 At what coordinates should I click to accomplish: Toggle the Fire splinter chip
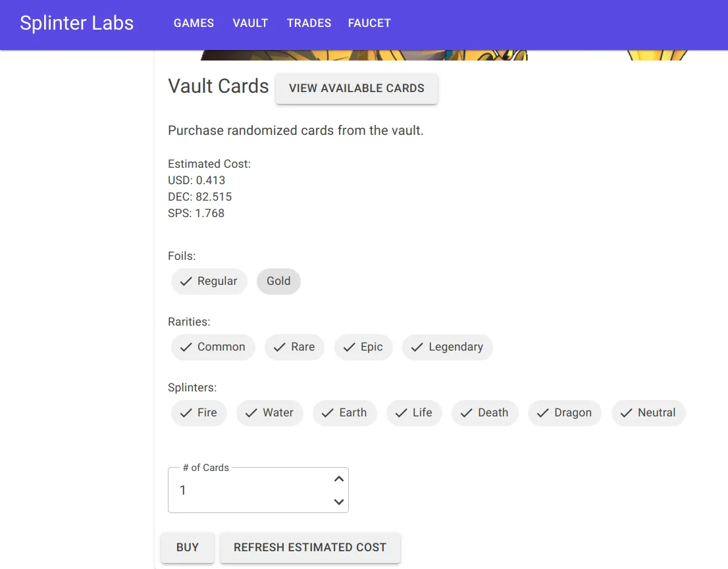click(199, 413)
